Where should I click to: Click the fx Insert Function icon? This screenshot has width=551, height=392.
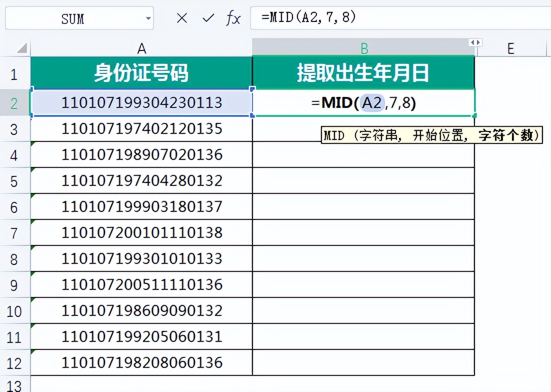233,18
